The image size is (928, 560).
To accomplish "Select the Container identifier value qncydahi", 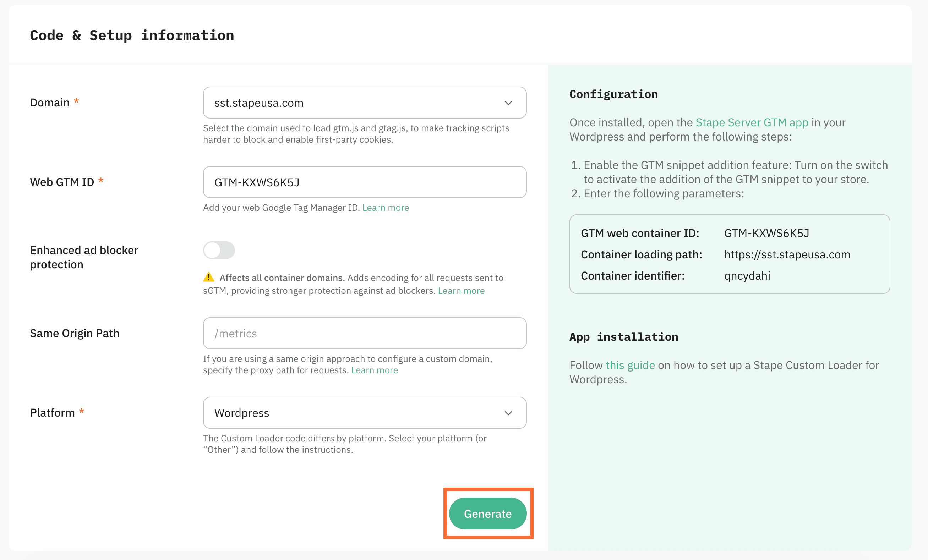I will [x=747, y=276].
